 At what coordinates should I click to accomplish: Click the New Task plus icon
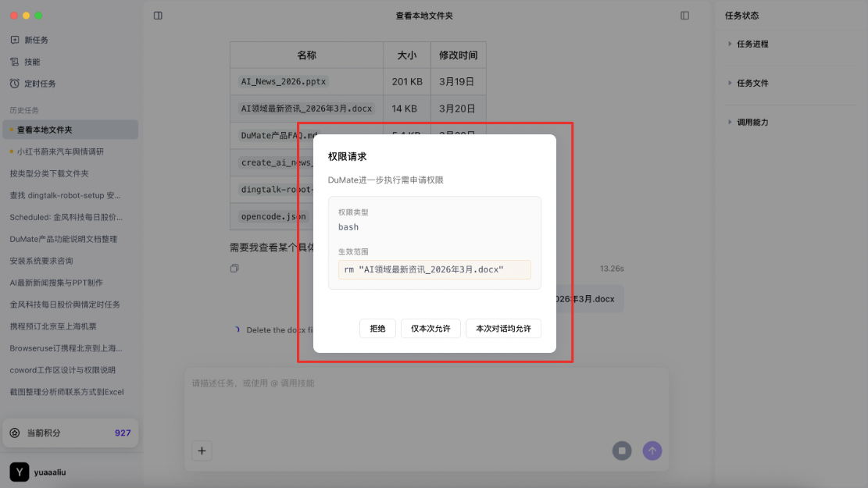[x=15, y=40]
